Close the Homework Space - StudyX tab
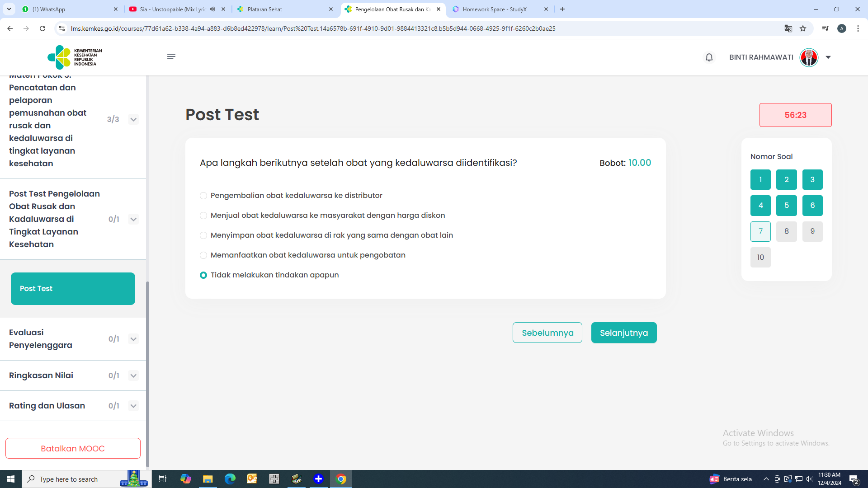 [x=546, y=9]
